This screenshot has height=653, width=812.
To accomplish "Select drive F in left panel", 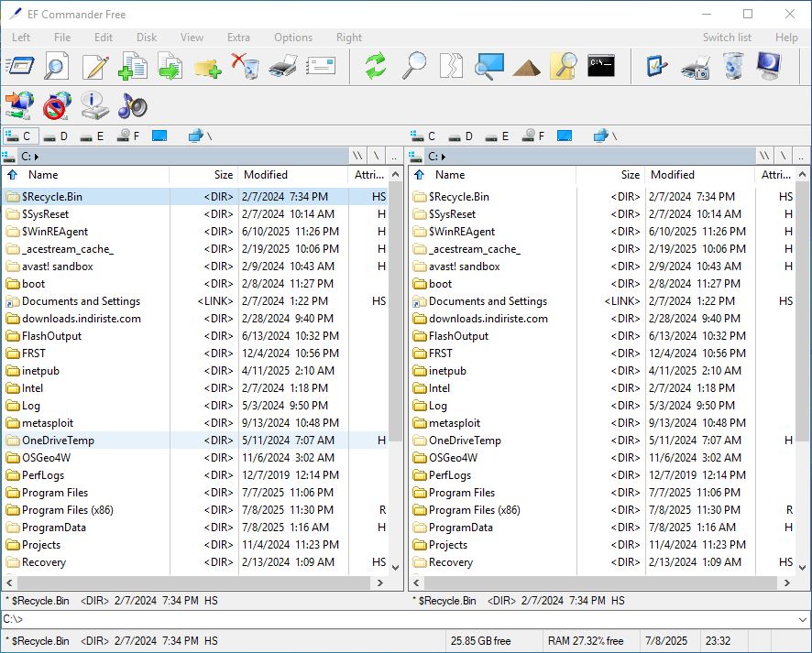I will pos(128,136).
